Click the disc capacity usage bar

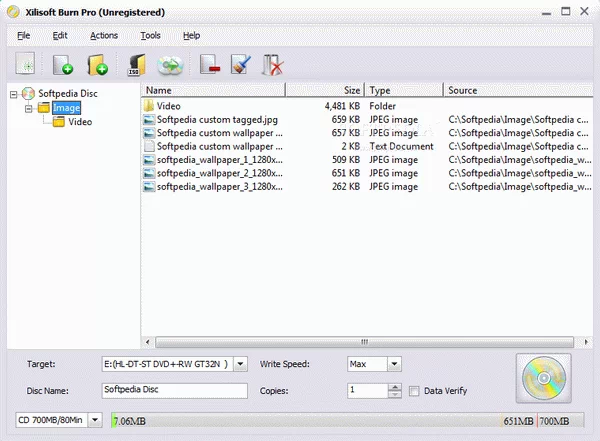tap(348, 420)
